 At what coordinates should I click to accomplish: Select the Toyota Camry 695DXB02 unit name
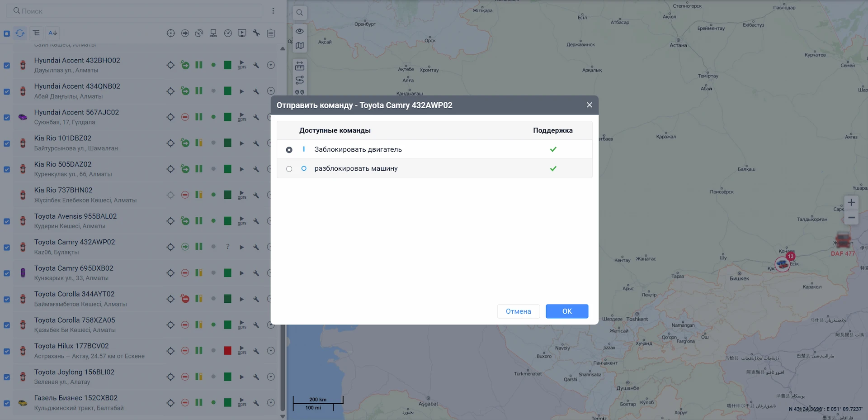coord(74,268)
